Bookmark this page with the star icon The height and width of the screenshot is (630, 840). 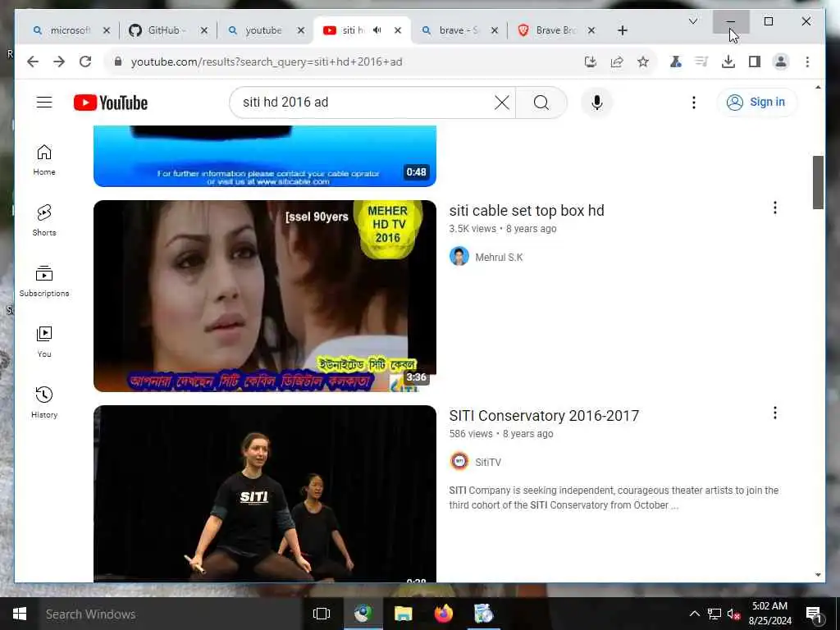tap(643, 62)
